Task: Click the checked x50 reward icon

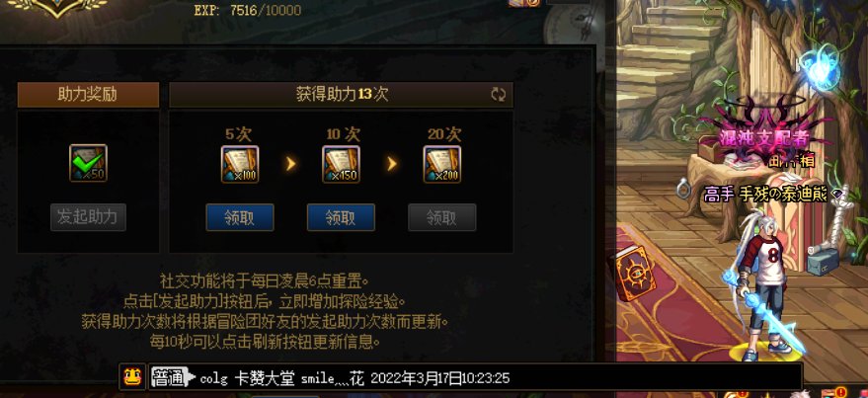Action: tap(88, 163)
